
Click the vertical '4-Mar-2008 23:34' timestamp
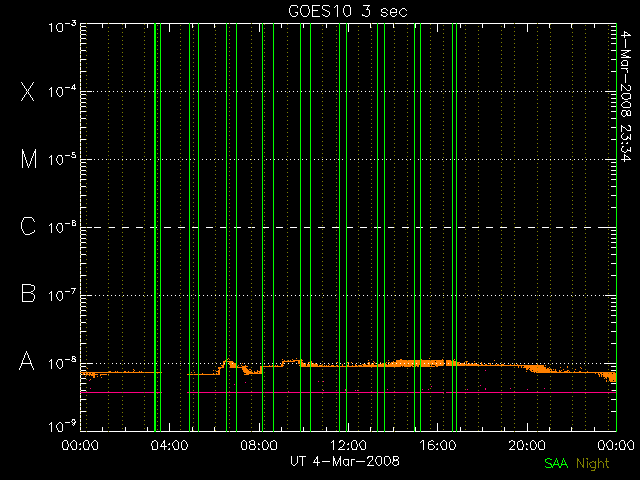[x=626, y=96]
